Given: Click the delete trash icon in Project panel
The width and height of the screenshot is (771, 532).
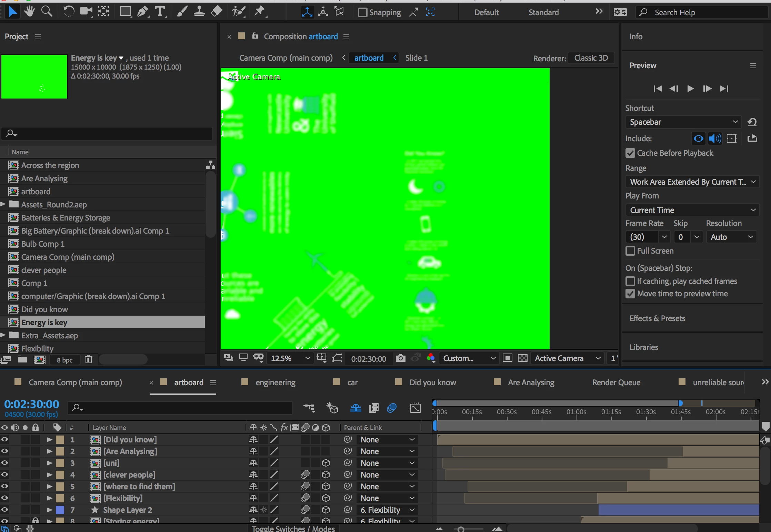Looking at the screenshot, I should tap(89, 359).
